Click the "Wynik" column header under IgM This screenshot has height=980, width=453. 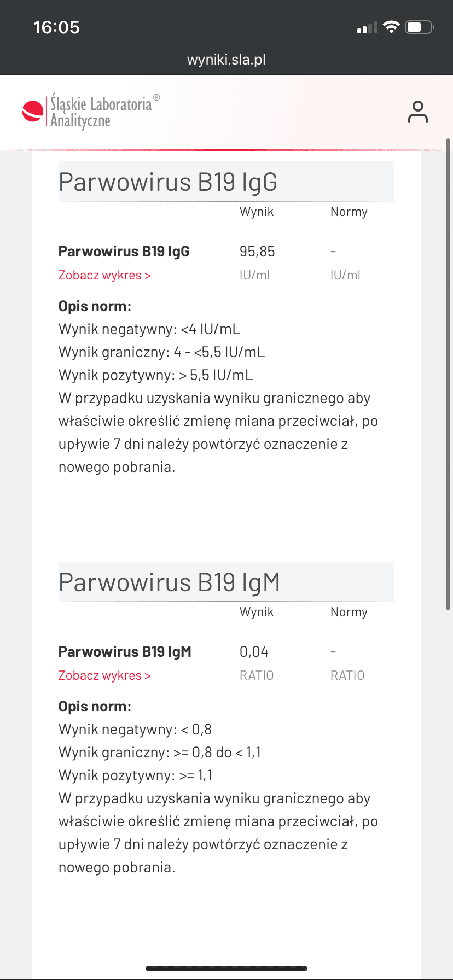click(257, 612)
